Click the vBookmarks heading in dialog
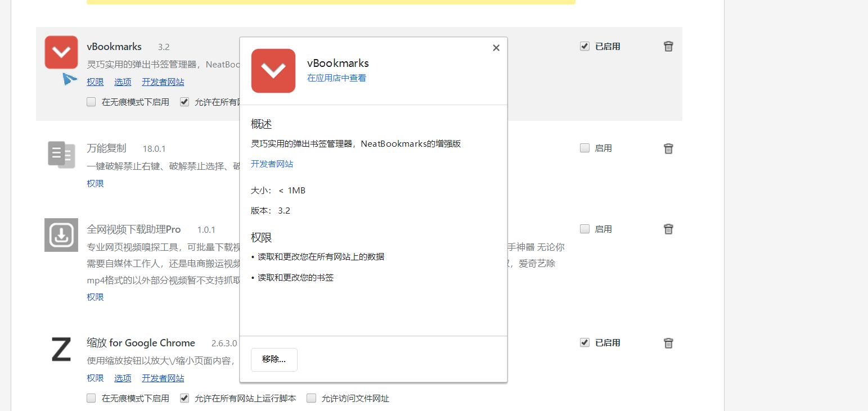The image size is (868, 411). pos(338,63)
